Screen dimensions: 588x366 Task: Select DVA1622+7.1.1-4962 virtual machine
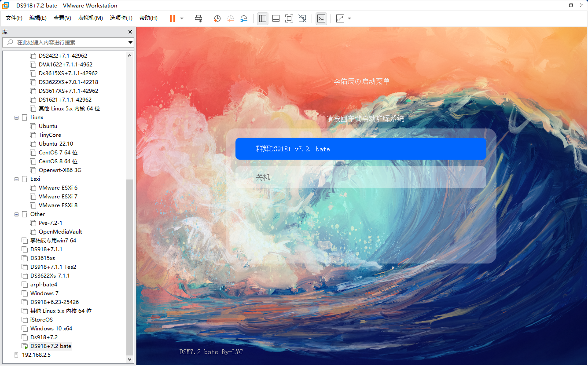66,65
